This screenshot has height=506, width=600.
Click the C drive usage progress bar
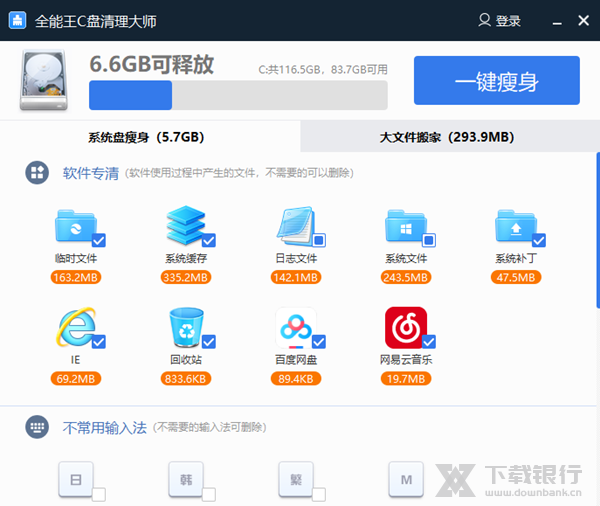238,95
